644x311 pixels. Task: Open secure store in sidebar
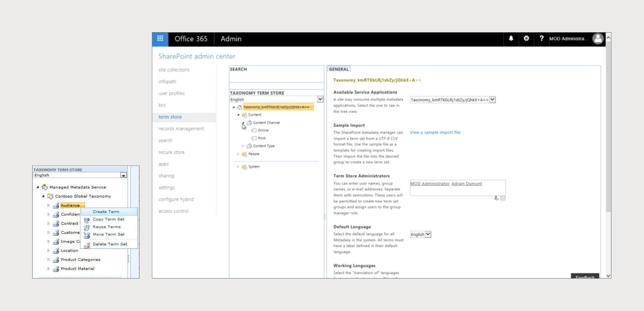(171, 152)
